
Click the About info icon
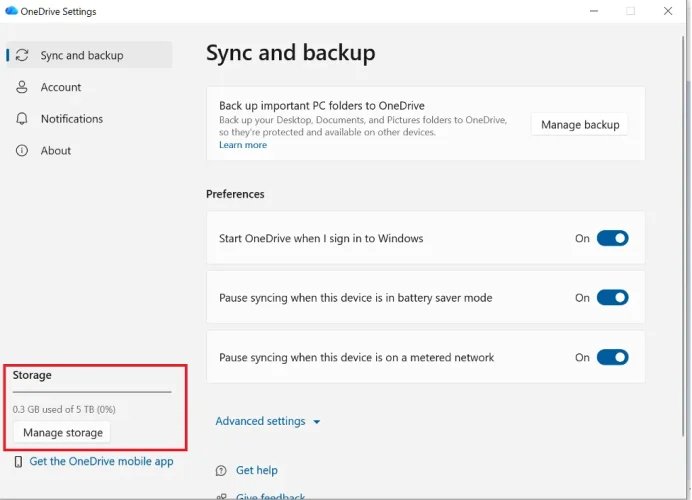click(x=22, y=150)
